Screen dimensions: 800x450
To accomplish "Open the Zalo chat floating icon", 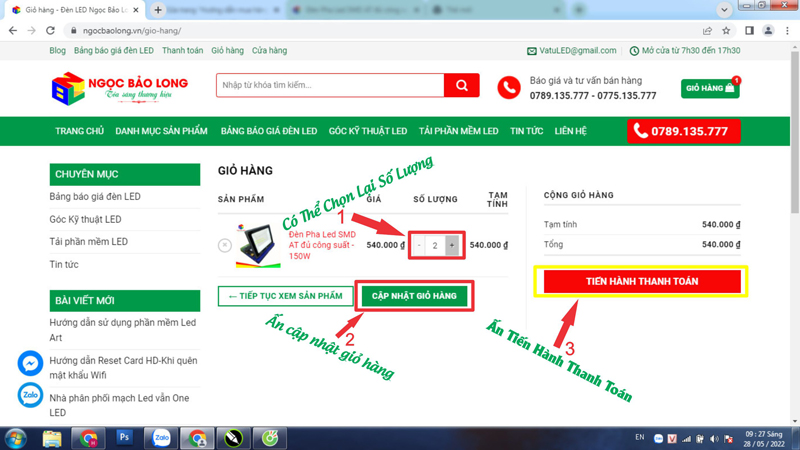I will point(31,396).
